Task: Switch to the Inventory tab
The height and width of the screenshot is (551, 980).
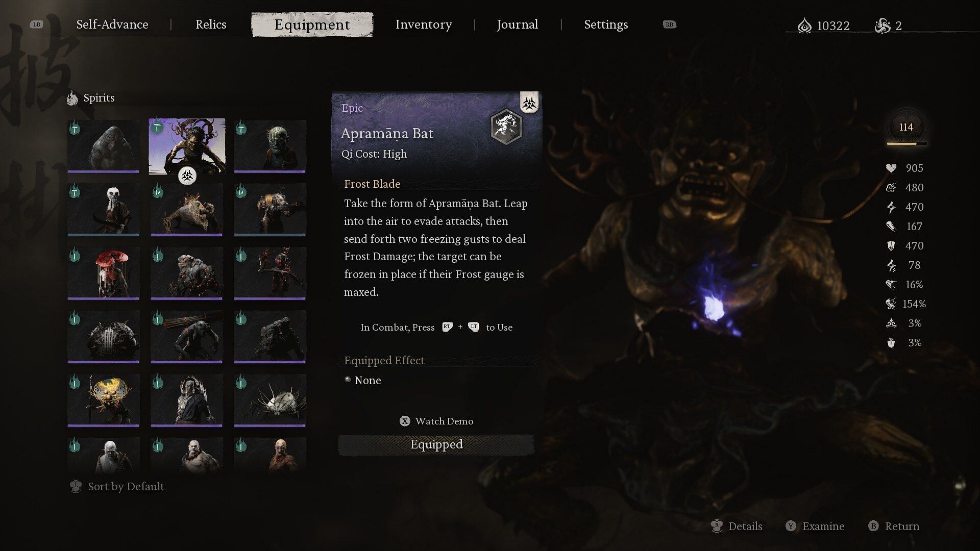Action: click(423, 24)
